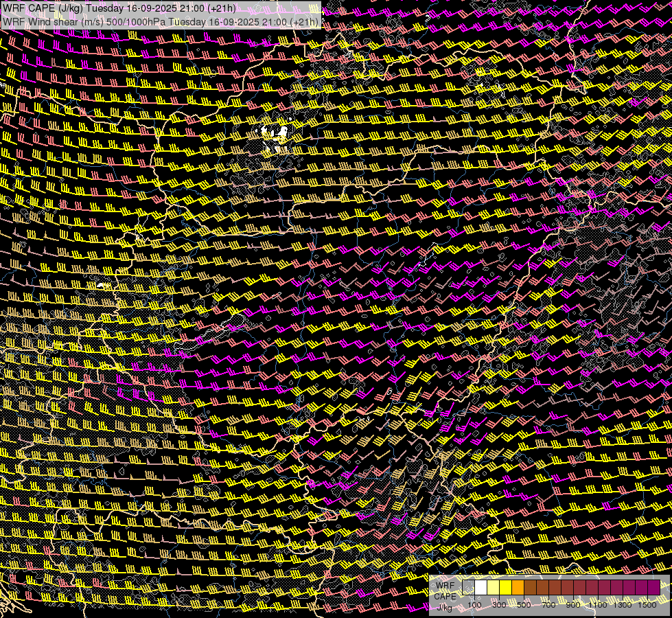This screenshot has width=672, height=618.
Task: Click the orange CAPE 400–500 legend swatch
Action: click(x=518, y=588)
